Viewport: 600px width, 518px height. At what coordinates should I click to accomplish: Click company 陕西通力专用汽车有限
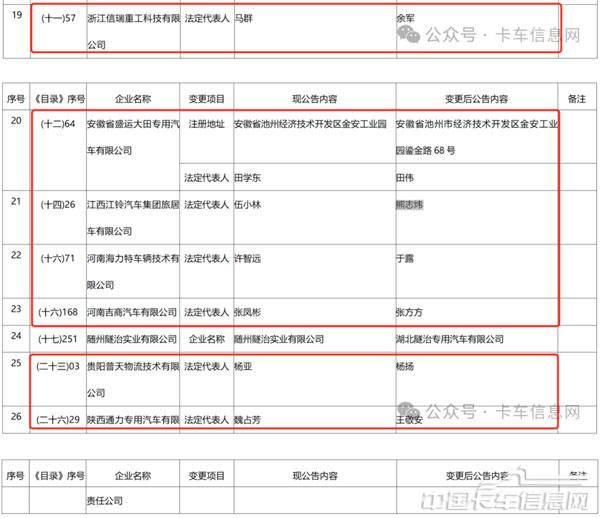tap(133, 420)
